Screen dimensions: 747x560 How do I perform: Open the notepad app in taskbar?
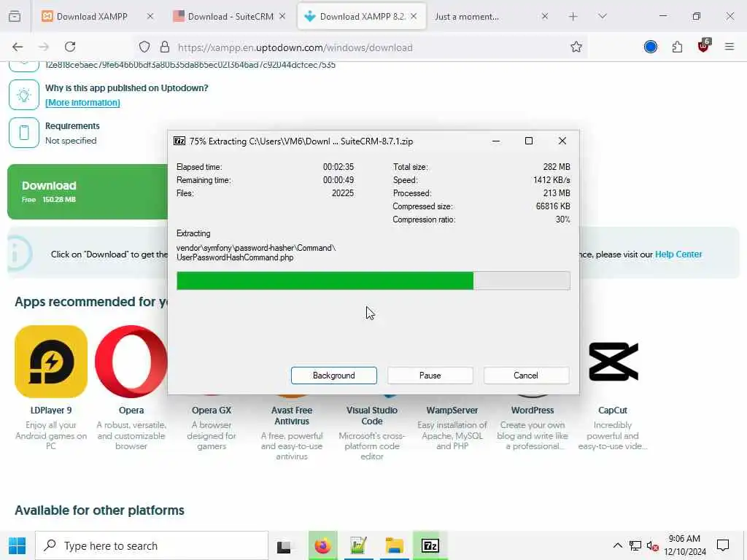(x=358, y=545)
